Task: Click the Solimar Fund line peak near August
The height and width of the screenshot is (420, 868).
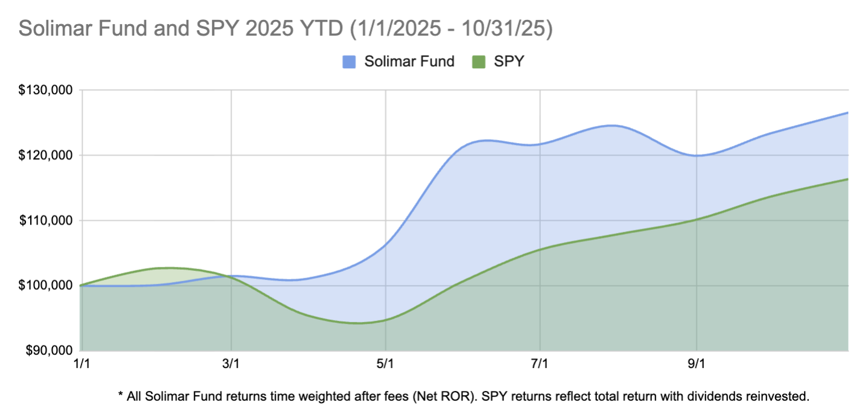Action: (x=612, y=126)
